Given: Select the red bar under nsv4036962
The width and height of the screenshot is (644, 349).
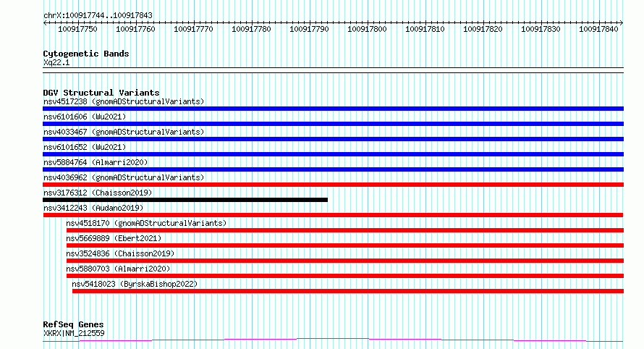Looking at the screenshot, I should coord(333,185).
